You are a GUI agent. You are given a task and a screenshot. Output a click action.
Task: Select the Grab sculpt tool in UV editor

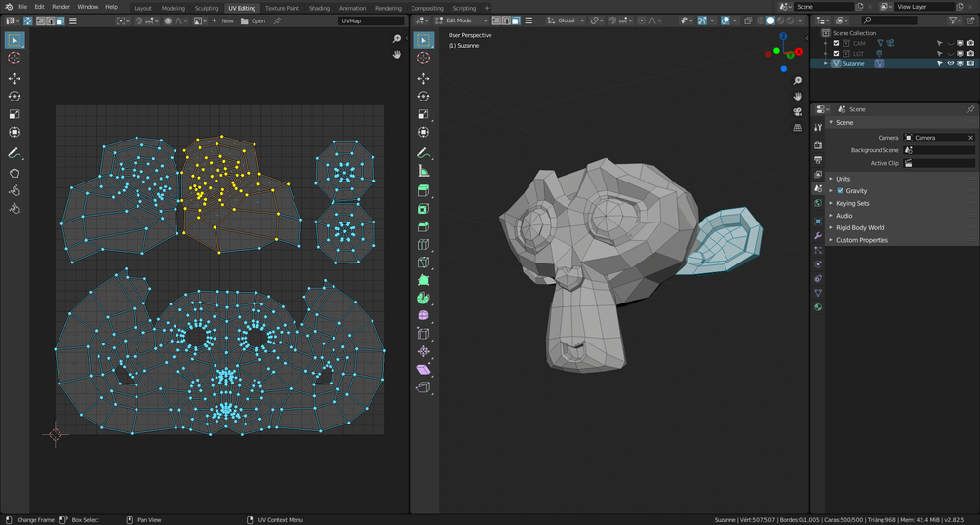click(x=14, y=174)
